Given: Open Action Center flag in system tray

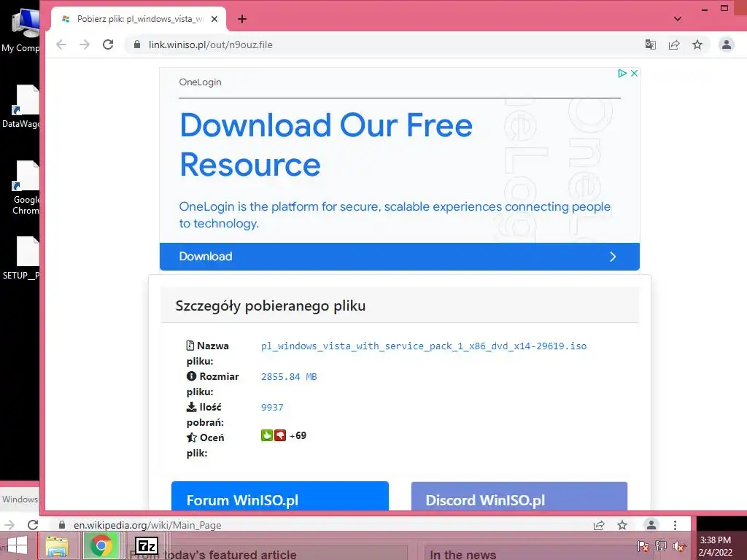Looking at the screenshot, I should tap(643, 546).
